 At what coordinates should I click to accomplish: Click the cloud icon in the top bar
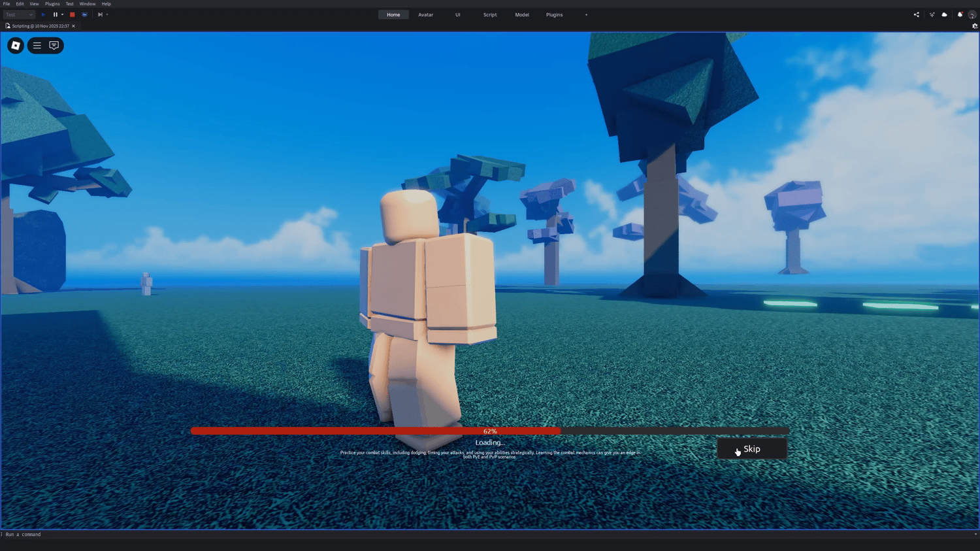[x=944, y=14]
